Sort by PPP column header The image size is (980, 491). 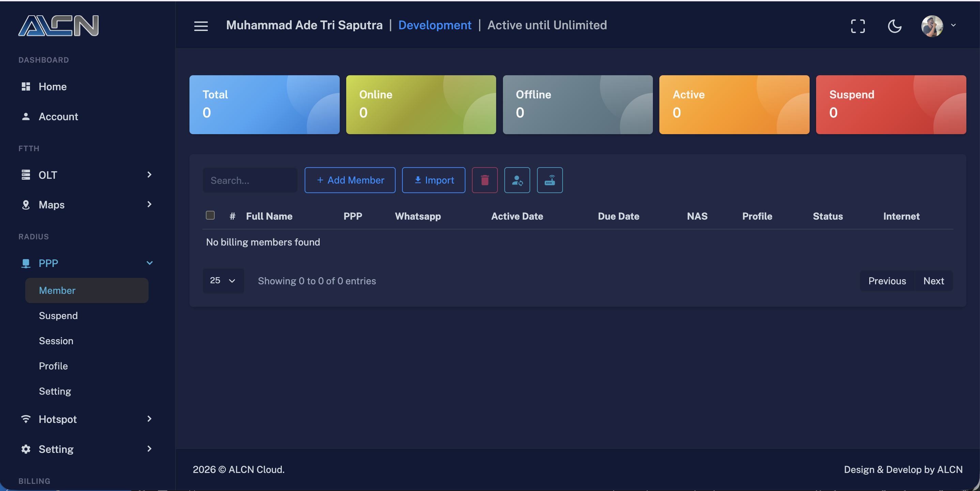coord(353,216)
